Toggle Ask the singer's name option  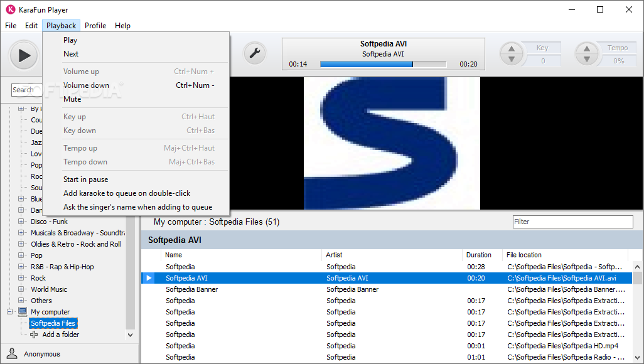[136, 207]
